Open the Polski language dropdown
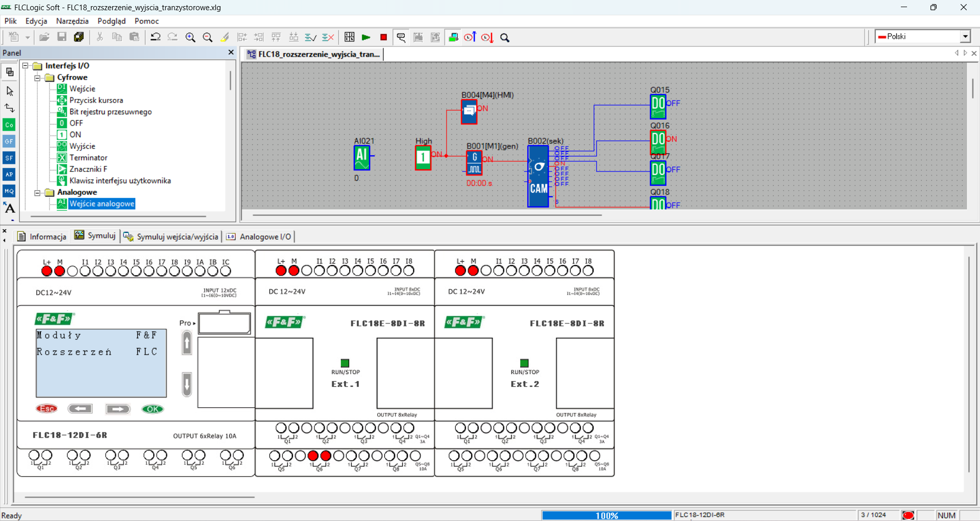The width and height of the screenshot is (980, 521). (x=965, y=37)
